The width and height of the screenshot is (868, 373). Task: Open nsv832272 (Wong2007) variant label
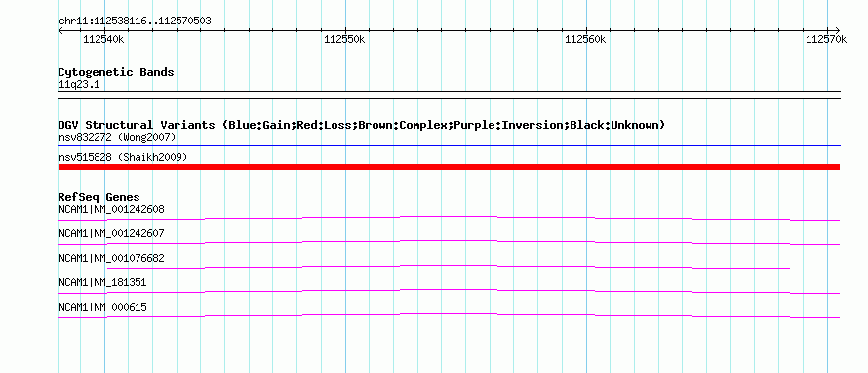click(117, 137)
